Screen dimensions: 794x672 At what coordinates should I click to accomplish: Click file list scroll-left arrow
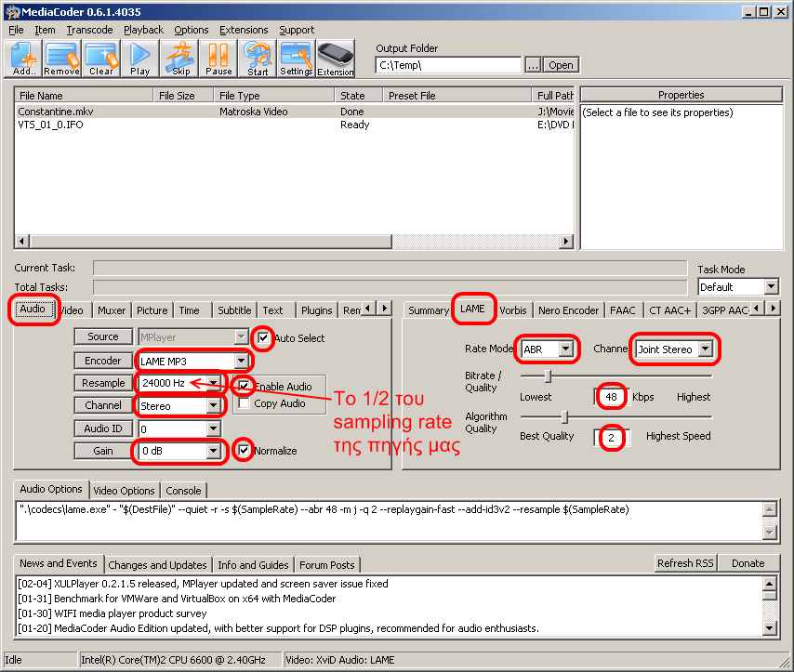21,241
